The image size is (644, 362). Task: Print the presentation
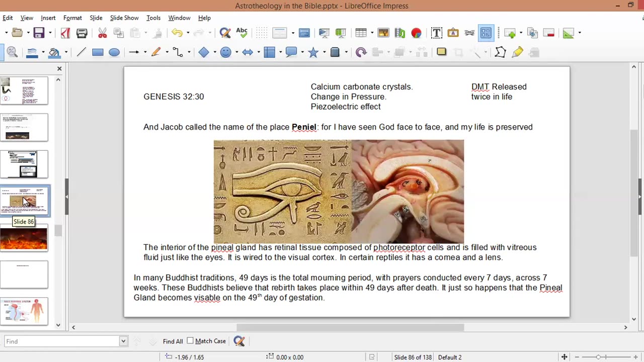coord(82,33)
